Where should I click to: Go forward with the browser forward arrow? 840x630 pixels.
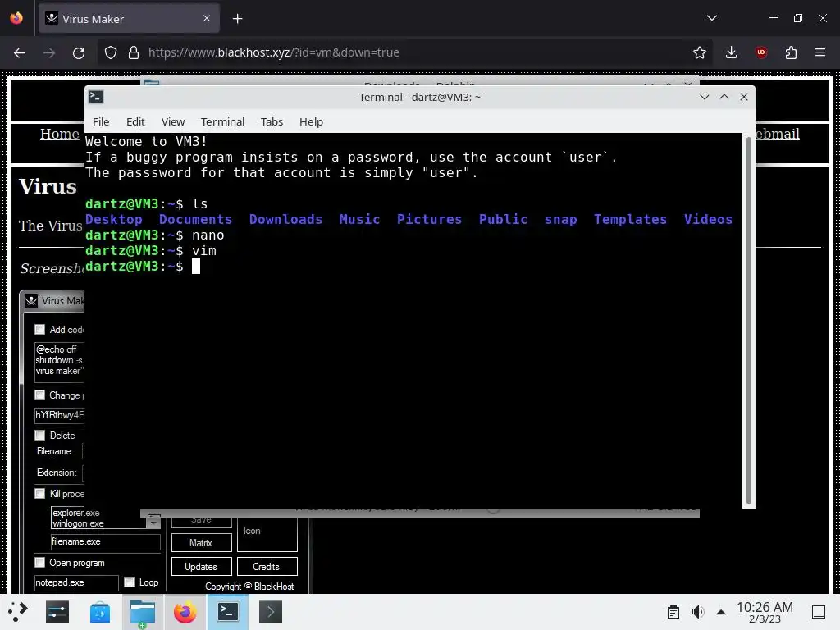pos(49,52)
